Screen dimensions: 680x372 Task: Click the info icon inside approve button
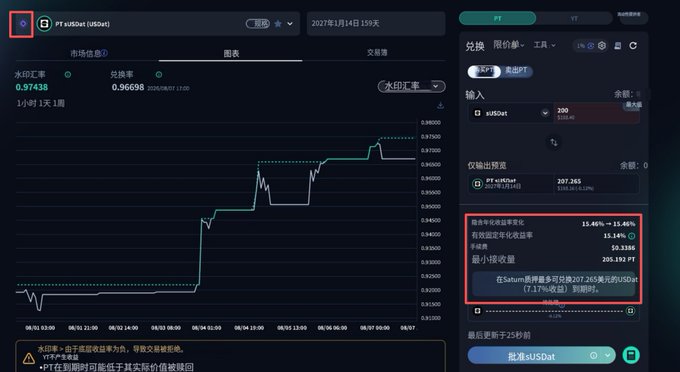pos(593,356)
